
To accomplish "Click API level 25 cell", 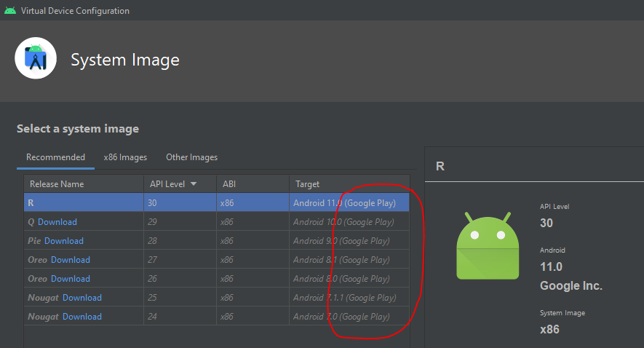I will (180, 298).
